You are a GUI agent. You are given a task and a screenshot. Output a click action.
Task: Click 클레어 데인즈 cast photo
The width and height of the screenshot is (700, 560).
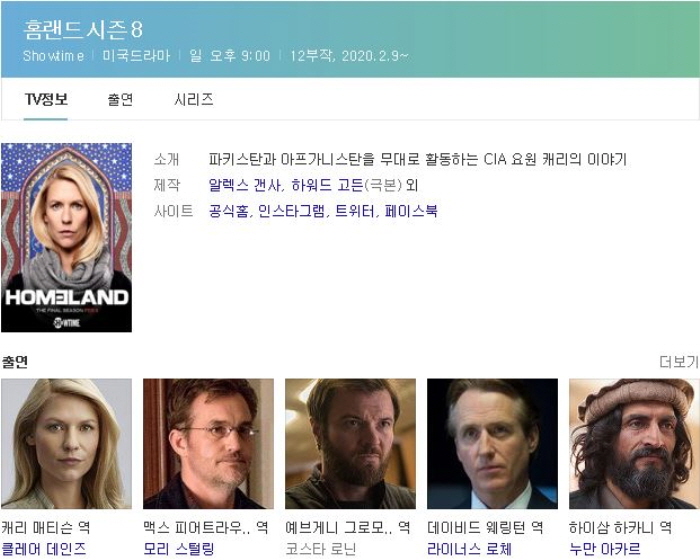66,443
